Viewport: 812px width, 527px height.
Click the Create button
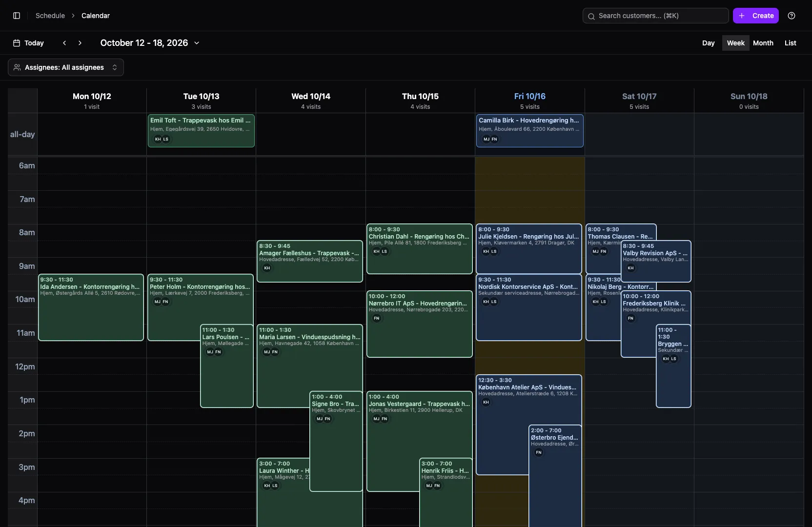pos(755,16)
